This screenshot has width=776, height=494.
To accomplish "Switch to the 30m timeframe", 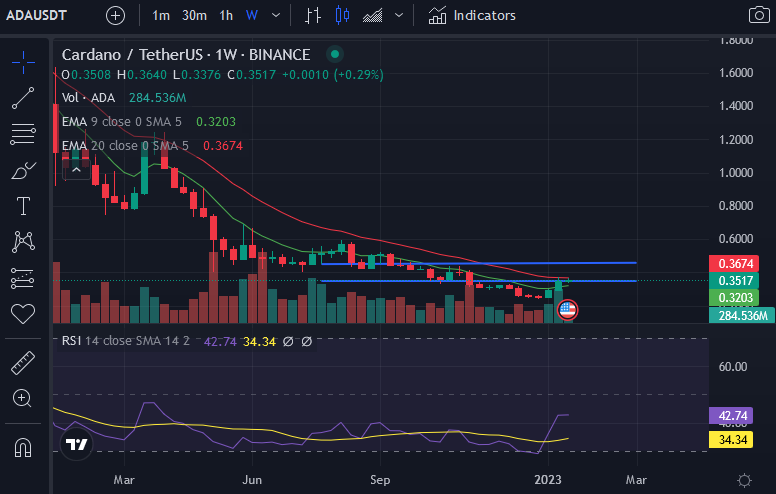I will (x=194, y=16).
